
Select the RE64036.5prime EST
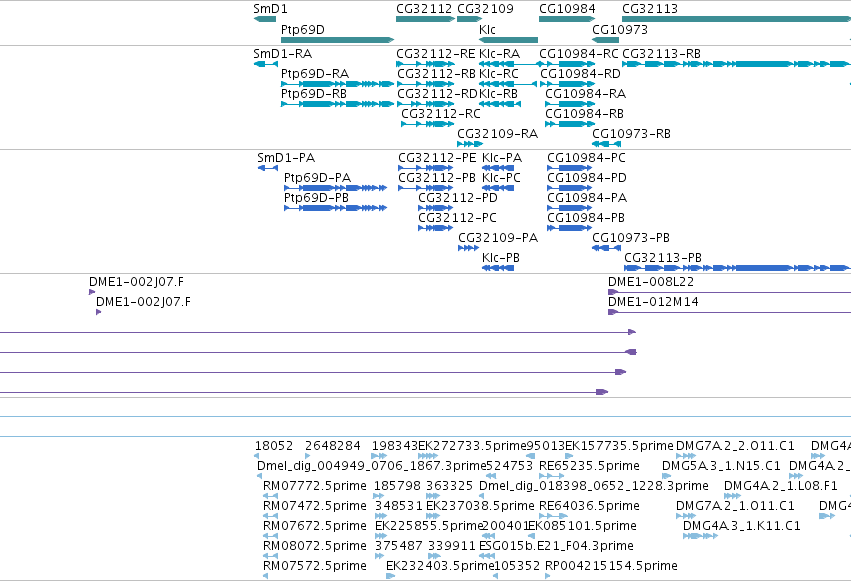pyautogui.click(x=552, y=516)
